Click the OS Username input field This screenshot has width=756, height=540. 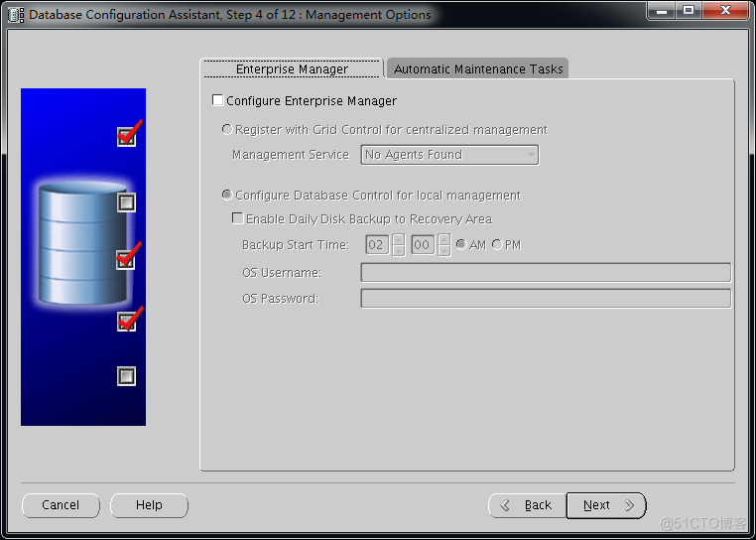pyautogui.click(x=546, y=273)
